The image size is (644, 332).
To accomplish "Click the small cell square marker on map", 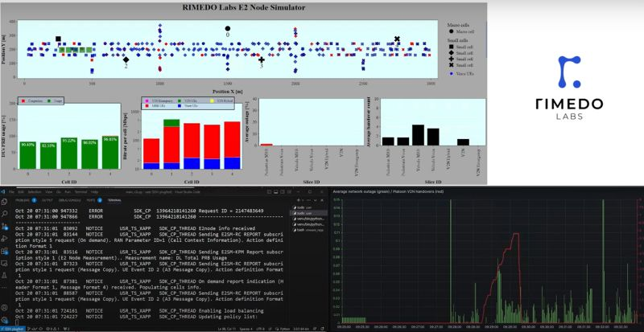I will (x=58, y=39).
